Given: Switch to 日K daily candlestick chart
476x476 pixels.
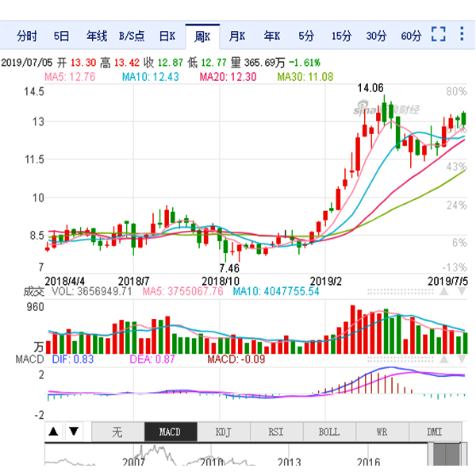Looking at the screenshot, I should click(x=167, y=36).
